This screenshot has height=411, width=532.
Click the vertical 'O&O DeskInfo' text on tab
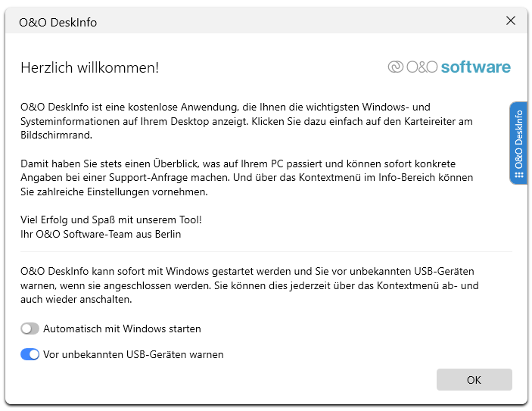(518, 139)
